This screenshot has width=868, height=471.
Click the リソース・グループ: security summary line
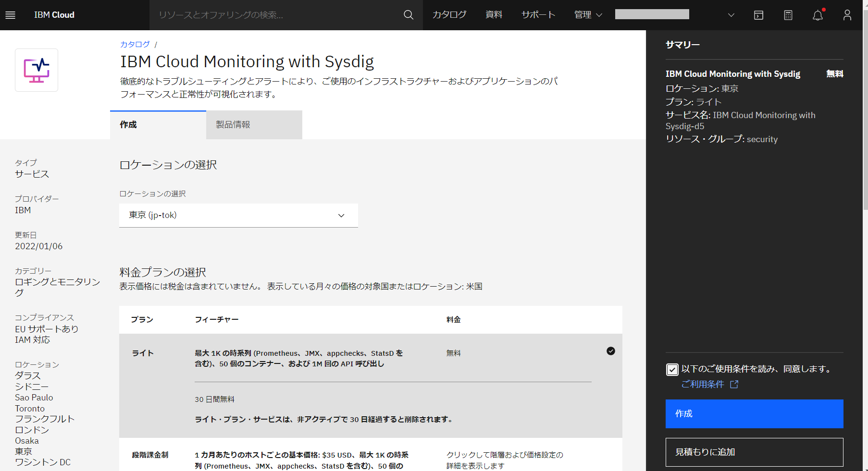coord(721,139)
